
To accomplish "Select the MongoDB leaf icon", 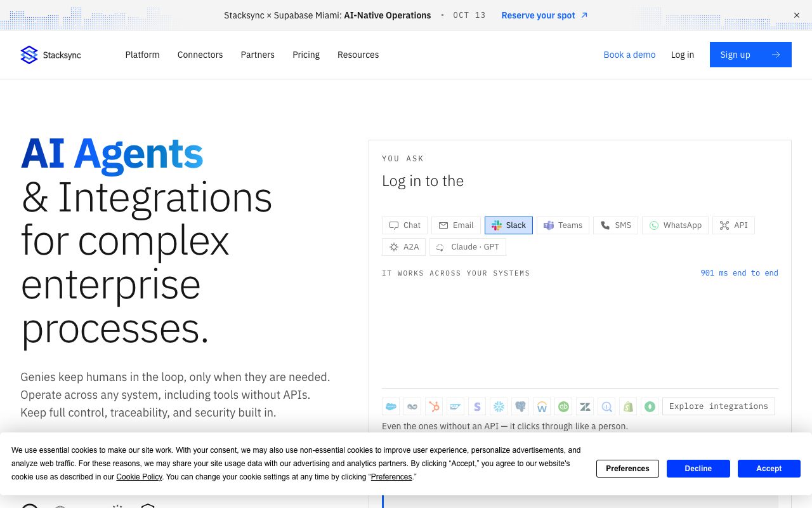I will click(x=650, y=406).
